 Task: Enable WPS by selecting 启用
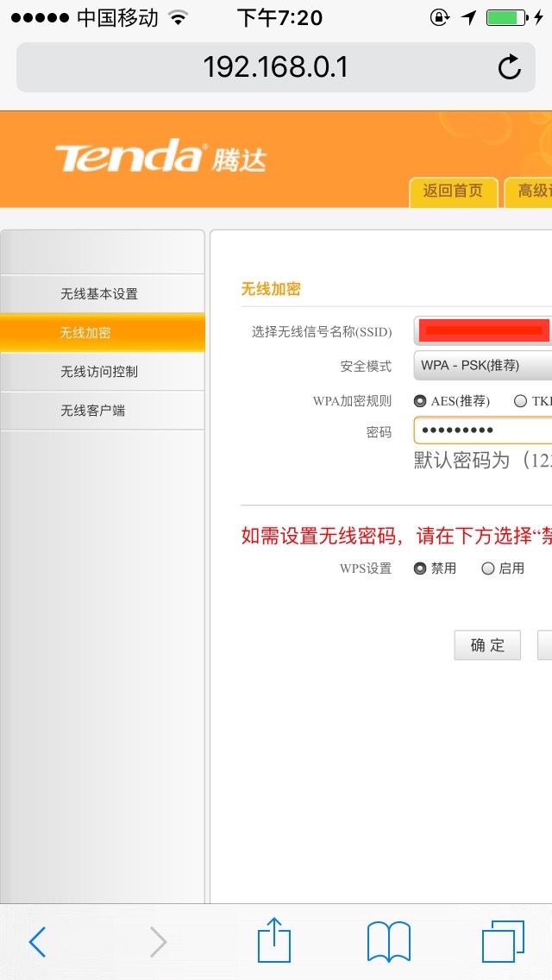pos(488,568)
